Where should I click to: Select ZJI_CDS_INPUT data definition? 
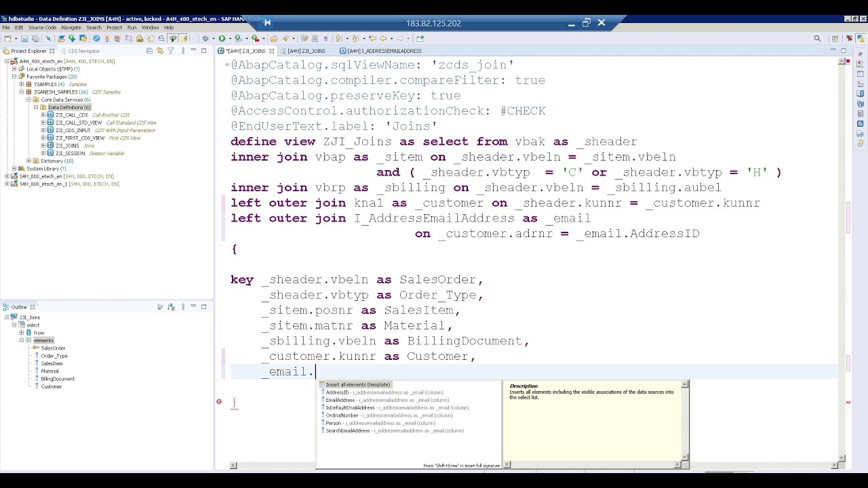pos(73,130)
